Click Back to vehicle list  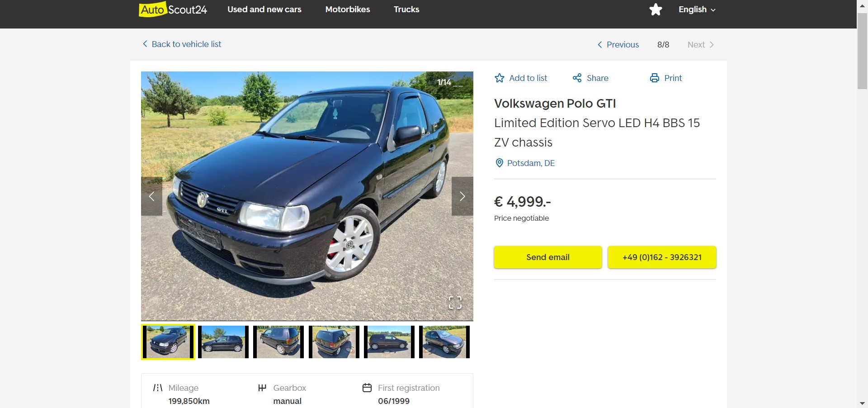point(182,44)
